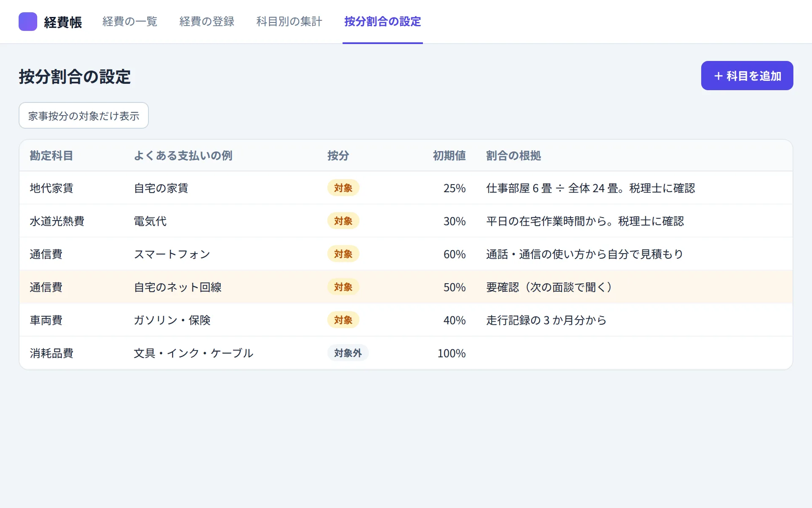Click the 初期値 column header
The image size is (812, 508).
(x=449, y=156)
